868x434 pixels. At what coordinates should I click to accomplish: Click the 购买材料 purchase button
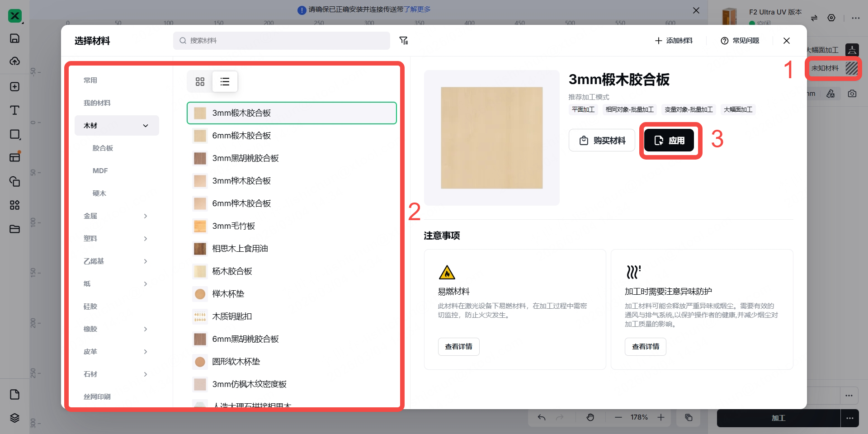602,141
